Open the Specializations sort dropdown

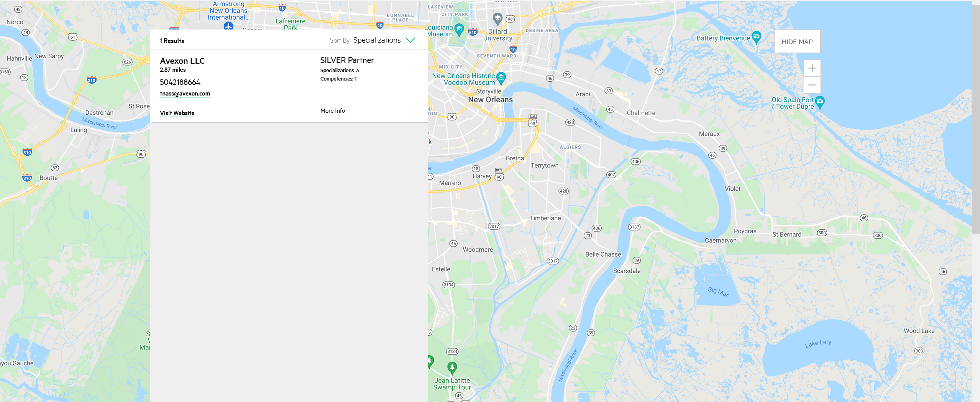coord(377,40)
